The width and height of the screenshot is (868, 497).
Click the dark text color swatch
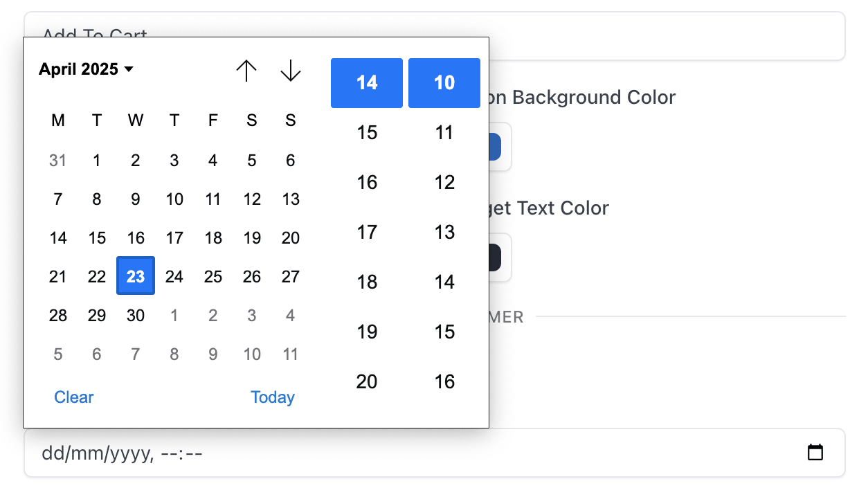500,257
